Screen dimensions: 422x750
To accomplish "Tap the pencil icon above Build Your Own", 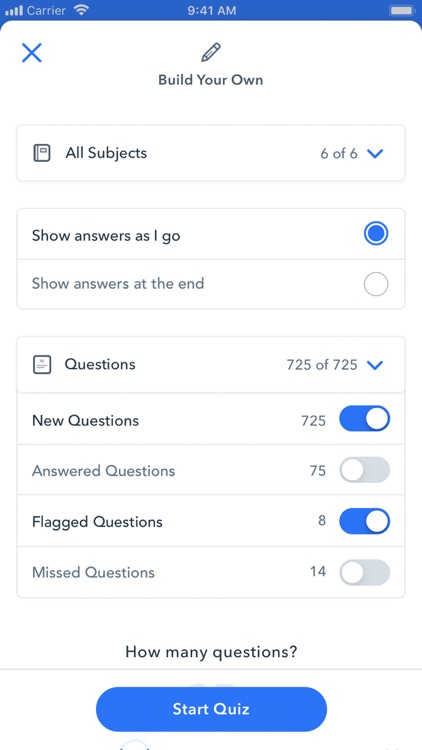I will [x=211, y=53].
